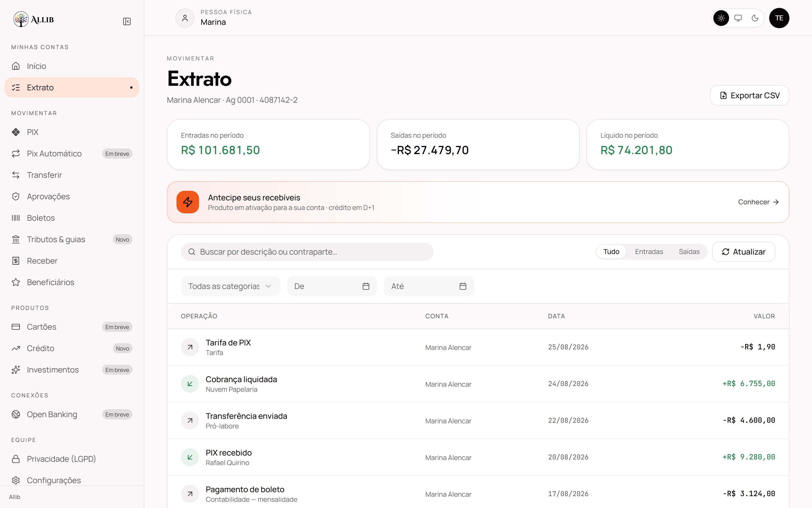Click the calendar icon in Até field
This screenshot has width=812, height=508.
coord(463,286)
